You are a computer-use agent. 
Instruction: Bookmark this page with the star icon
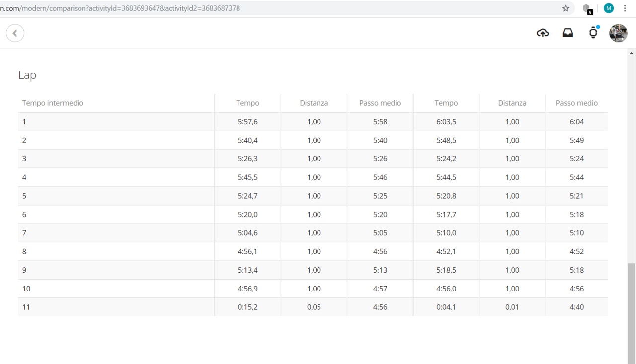click(566, 8)
